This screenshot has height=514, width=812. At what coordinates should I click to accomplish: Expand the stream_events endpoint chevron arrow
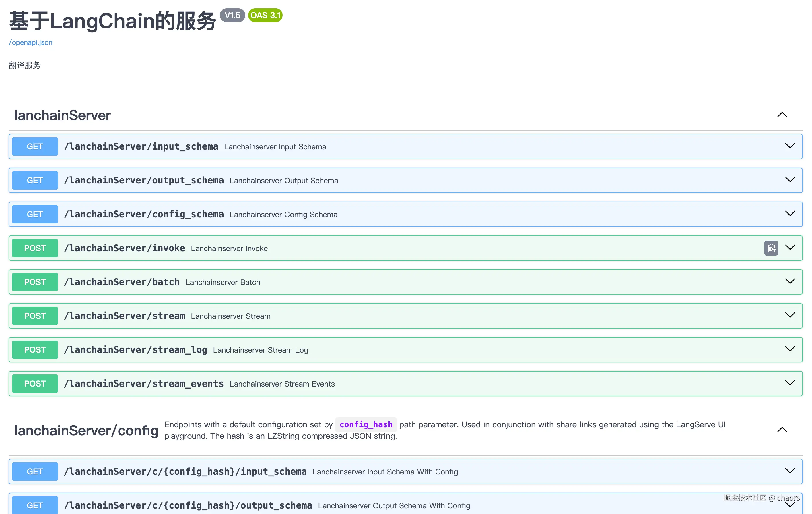tap(790, 383)
